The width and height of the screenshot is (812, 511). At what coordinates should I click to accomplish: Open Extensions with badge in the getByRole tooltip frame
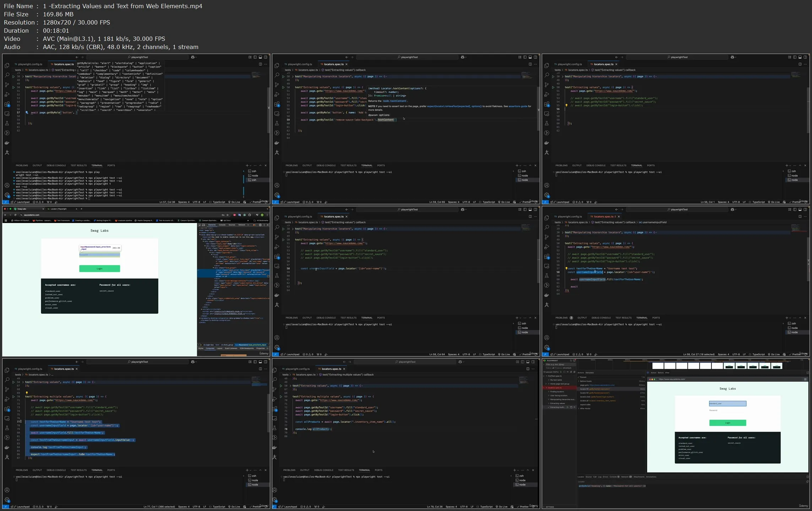[7, 104]
